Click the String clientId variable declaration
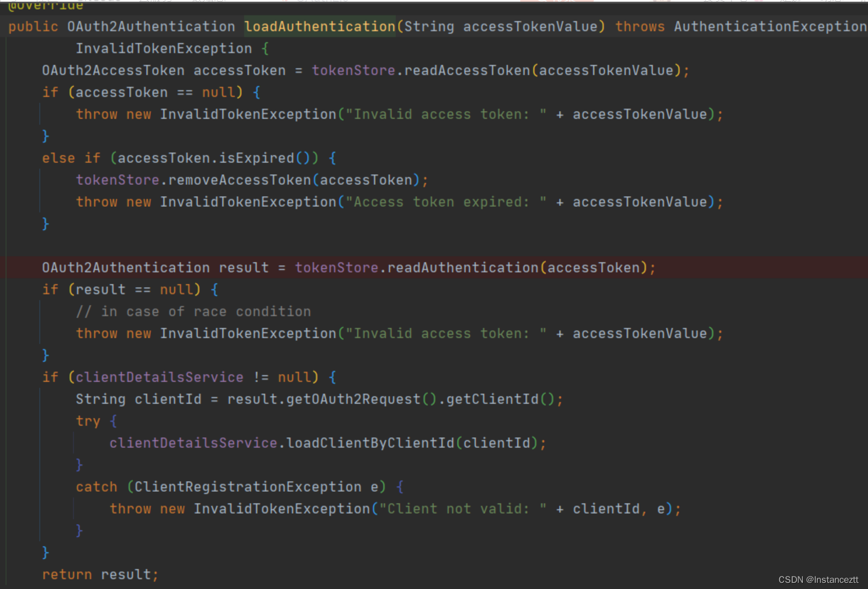Image resolution: width=868 pixels, height=589 pixels. [x=139, y=399]
